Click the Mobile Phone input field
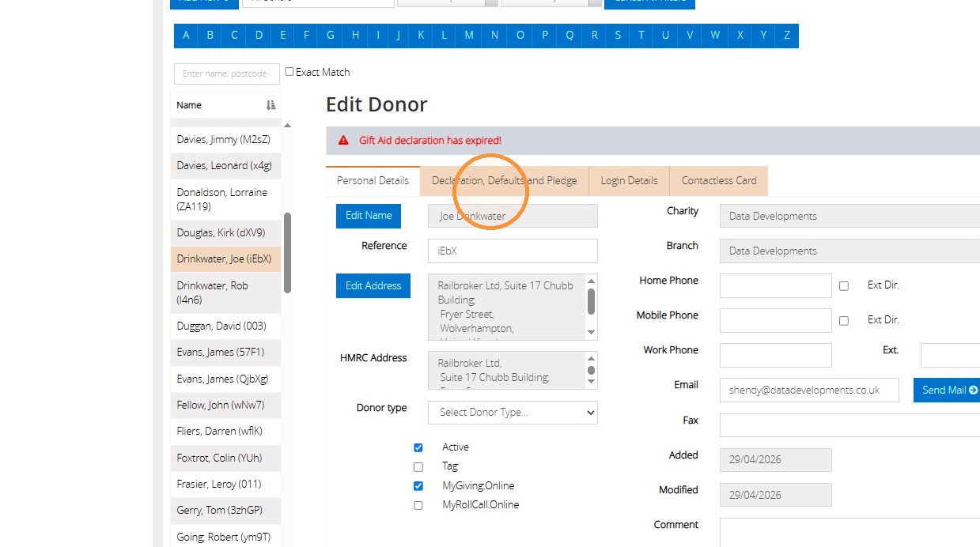The width and height of the screenshot is (980, 547). [x=776, y=320]
